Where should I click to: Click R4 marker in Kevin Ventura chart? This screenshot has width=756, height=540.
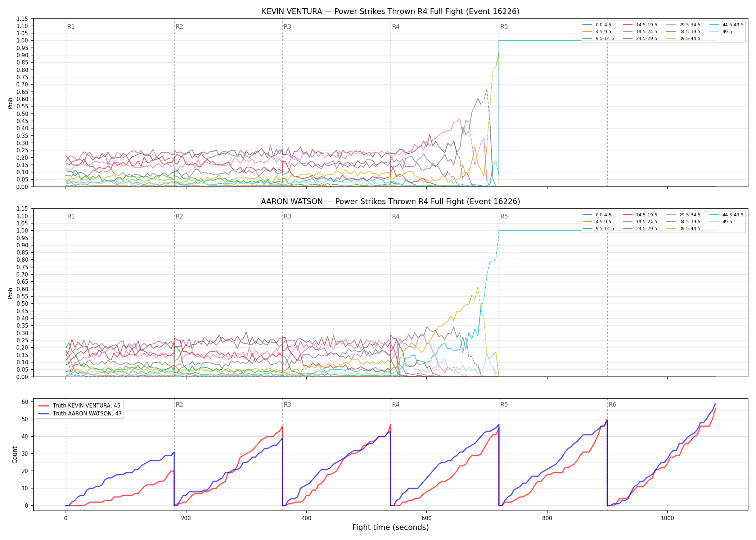pos(396,27)
